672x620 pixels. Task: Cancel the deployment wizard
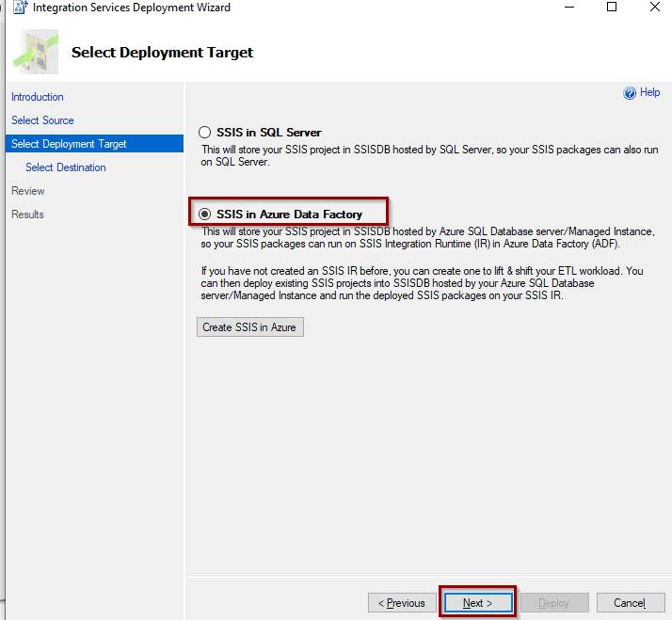(x=631, y=603)
